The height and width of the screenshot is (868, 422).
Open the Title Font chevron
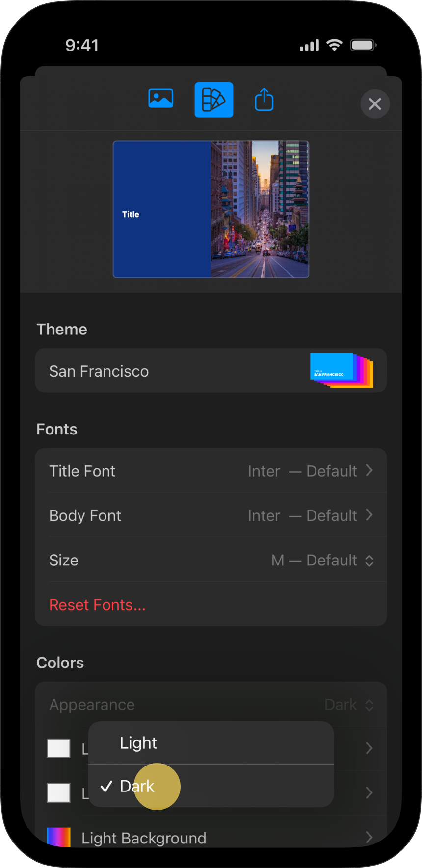point(369,471)
